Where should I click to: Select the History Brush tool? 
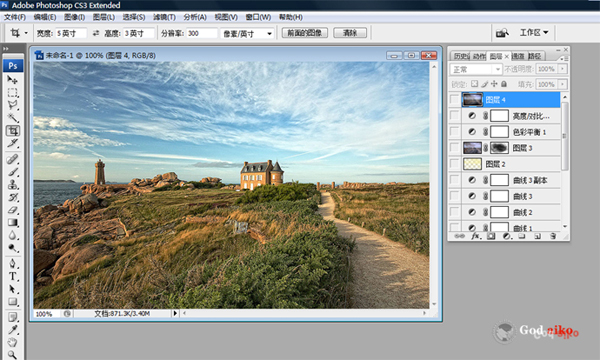coord(13,197)
